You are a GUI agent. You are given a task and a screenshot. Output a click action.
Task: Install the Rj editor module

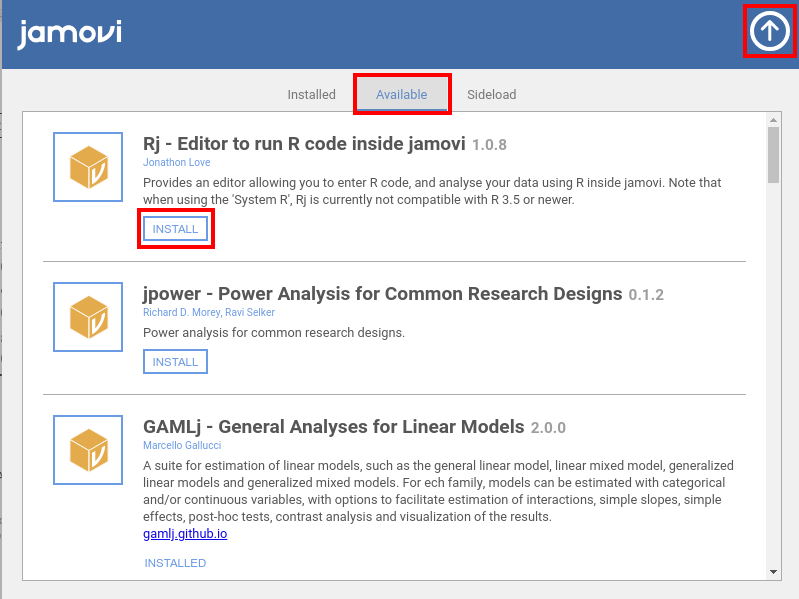[175, 229]
